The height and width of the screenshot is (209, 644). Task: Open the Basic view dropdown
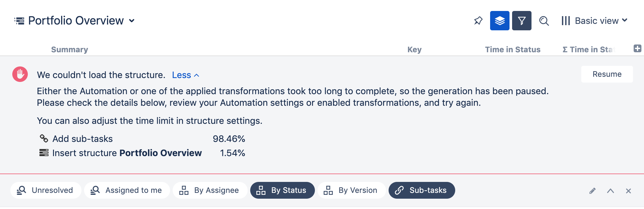[595, 21]
